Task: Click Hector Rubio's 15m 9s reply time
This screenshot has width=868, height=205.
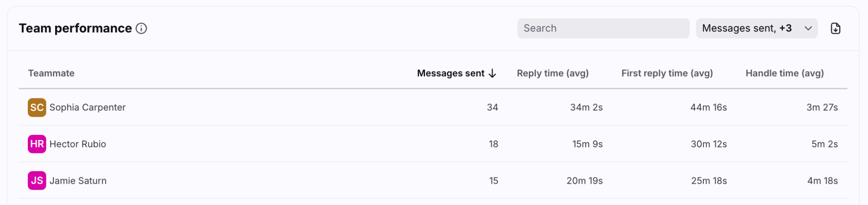Action: [x=587, y=144]
